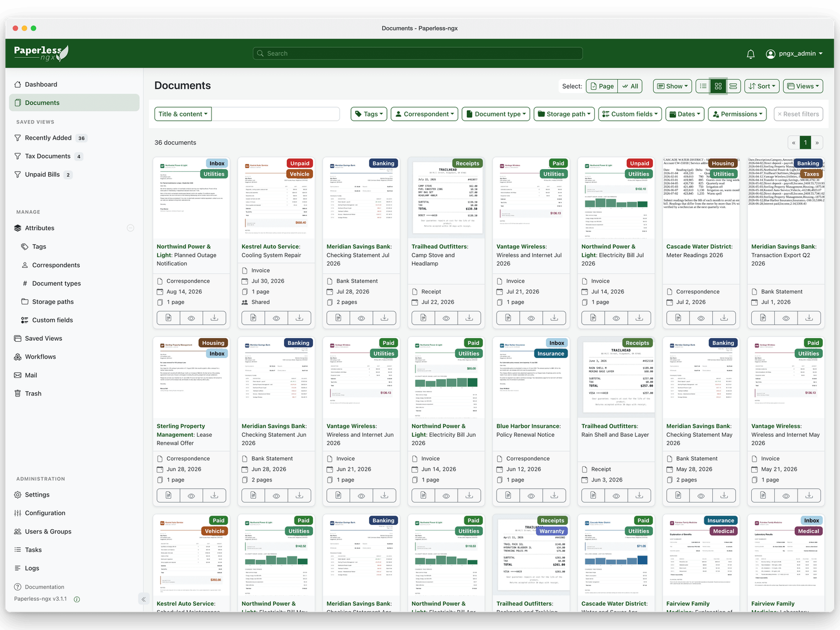The width and height of the screenshot is (840, 630).
Task: Open the pngx_admin user menu
Action: pos(794,54)
